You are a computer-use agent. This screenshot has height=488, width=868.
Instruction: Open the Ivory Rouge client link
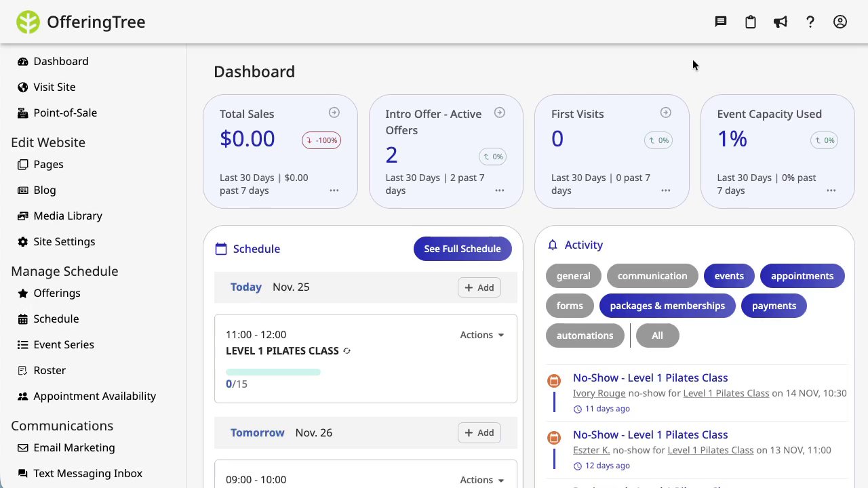[599, 393]
